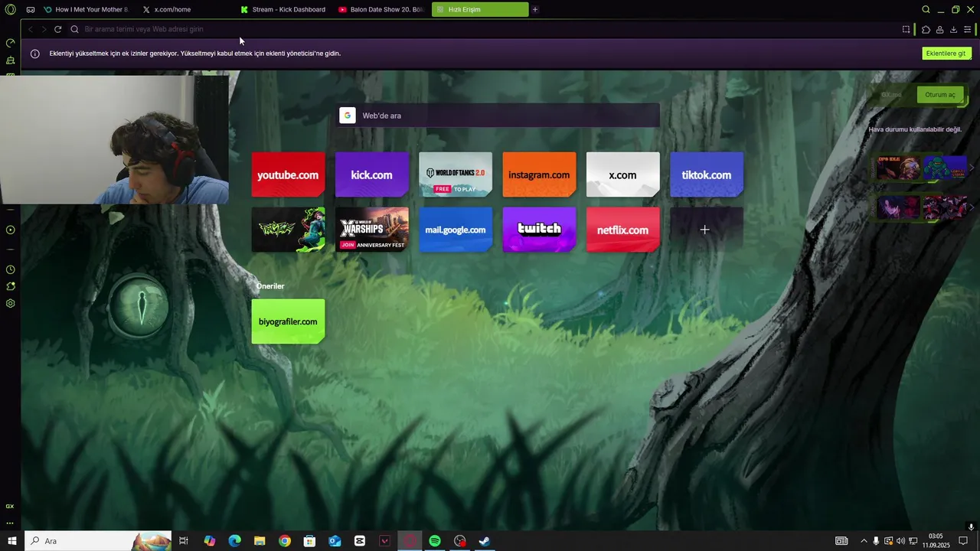The width and height of the screenshot is (980, 551).
Task: Open Steam from the taskbar
Action: click(485, 541)
